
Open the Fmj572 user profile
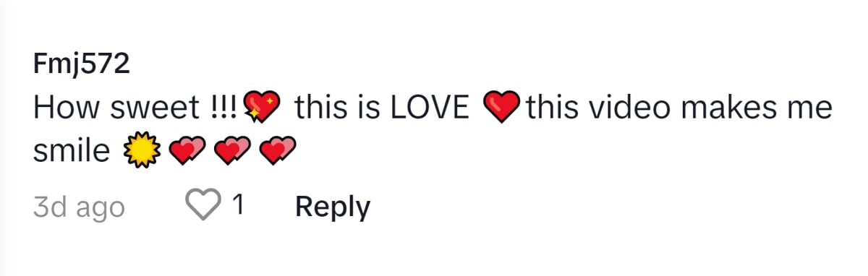pos(82,66)
